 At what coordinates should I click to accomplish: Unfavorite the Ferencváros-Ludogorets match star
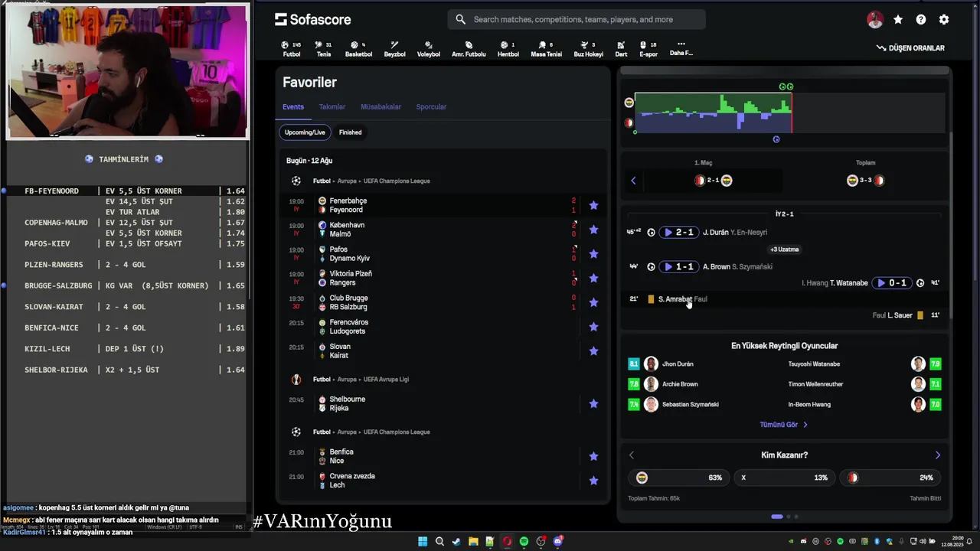pyautogui.click(x=593, y=327)
